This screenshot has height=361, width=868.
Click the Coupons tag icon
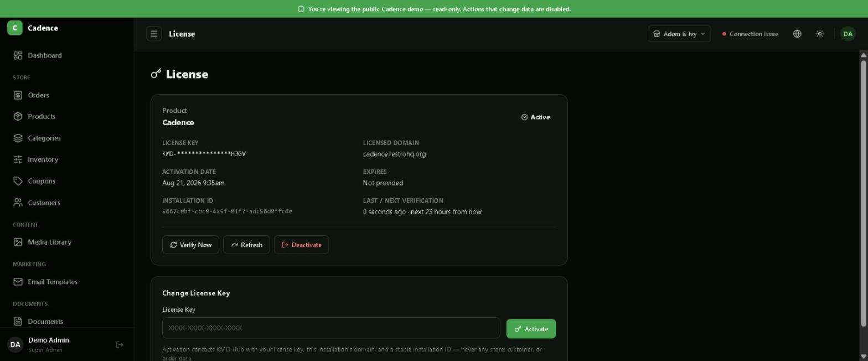(x=18, y=181)
